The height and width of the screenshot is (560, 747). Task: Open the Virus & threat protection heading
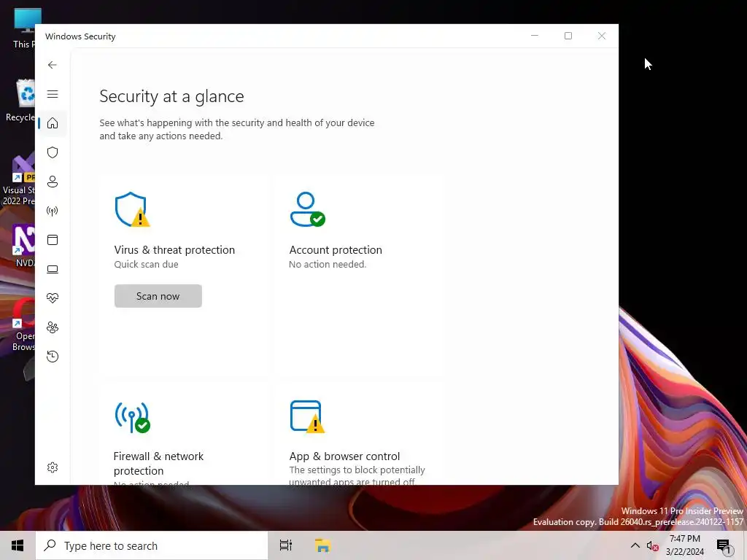(174, 249)
